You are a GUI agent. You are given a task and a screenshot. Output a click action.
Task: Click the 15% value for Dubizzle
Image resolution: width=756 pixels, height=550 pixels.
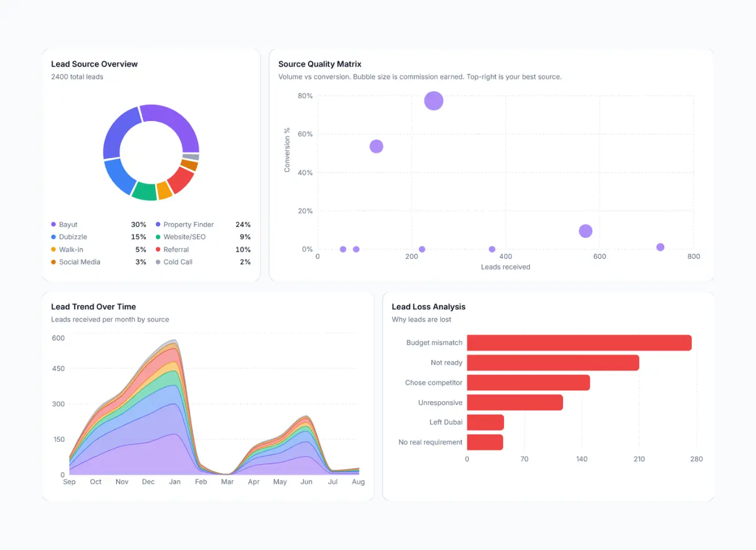click(139, 237)
